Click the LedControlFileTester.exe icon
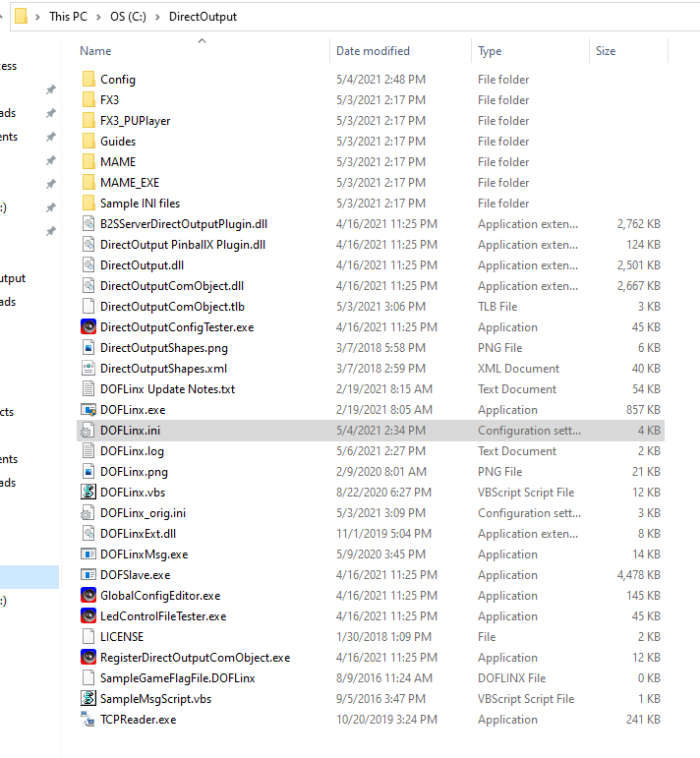This screenshot has width=700, height=758. pyautogui.click(x=88, y=615)
